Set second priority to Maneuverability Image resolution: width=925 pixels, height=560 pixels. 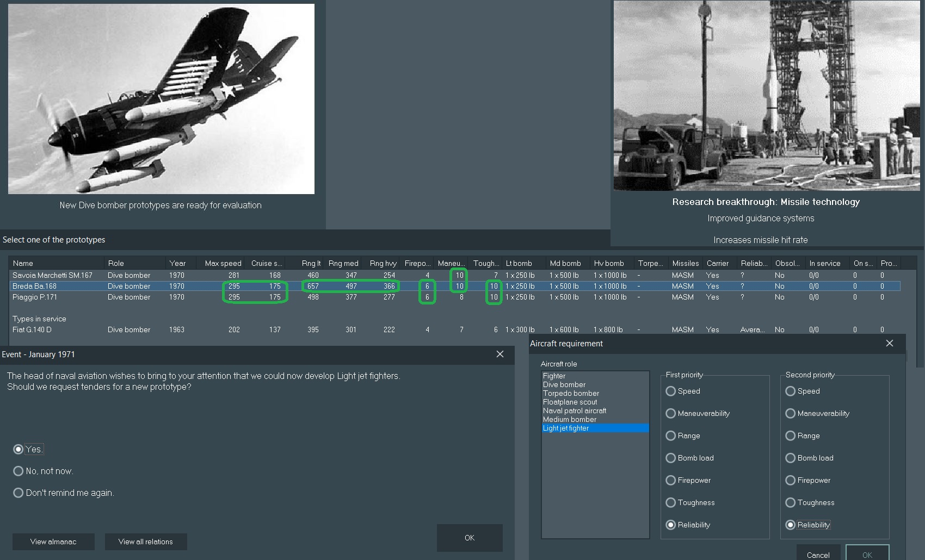point(791,413)
